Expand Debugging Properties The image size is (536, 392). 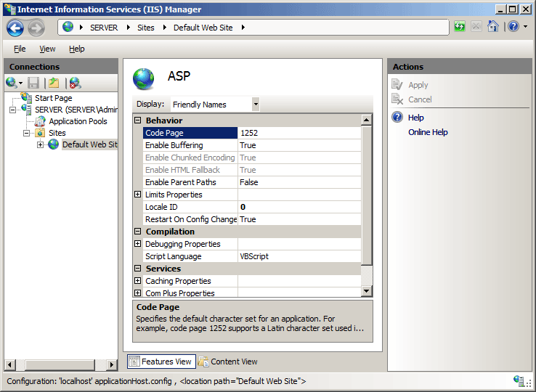(137, 244)
